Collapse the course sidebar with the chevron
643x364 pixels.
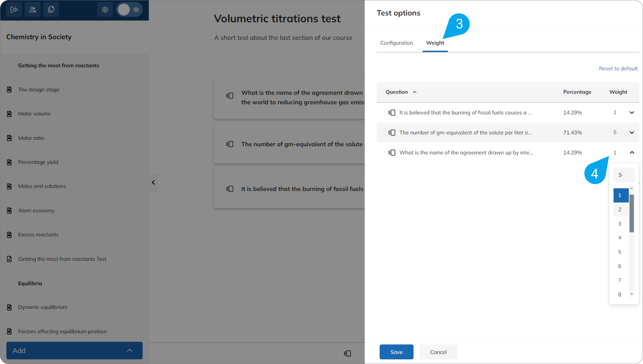[x=153, y=182]
